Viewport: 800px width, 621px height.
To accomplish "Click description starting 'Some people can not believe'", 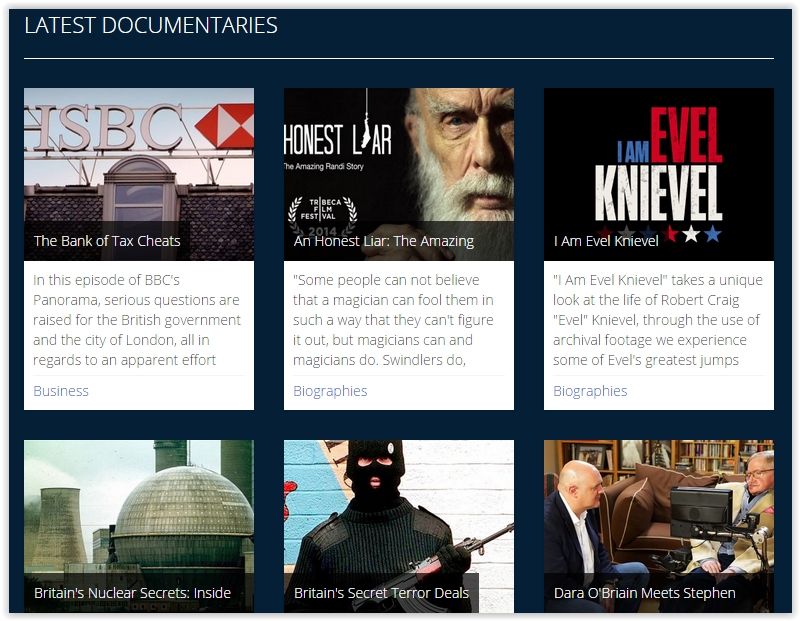I will point(393,320).
